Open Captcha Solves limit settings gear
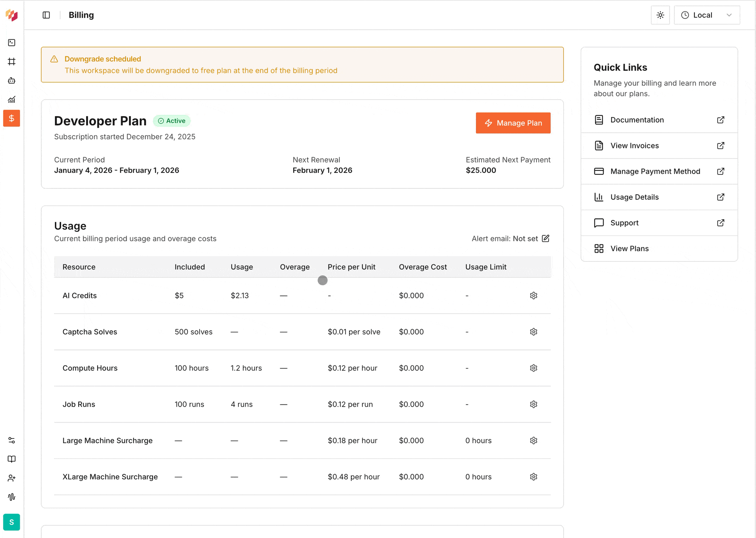The image size is (756, 538). (x=533, y=332)
